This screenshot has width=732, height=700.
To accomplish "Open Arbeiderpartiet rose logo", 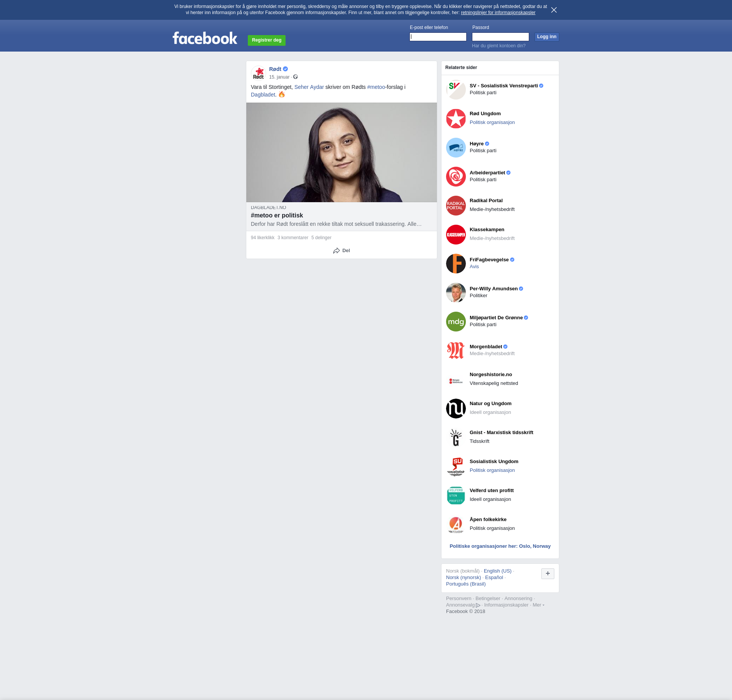I will 456,177.
